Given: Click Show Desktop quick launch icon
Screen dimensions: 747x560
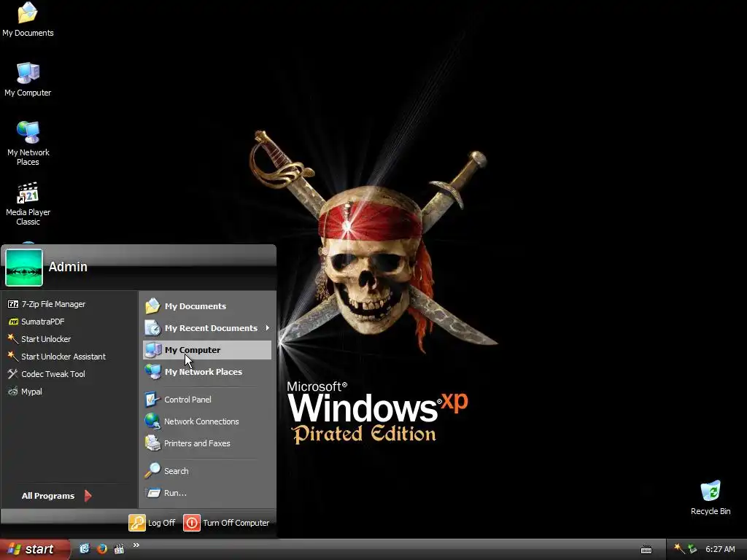Looking at the screenshot, I should coord(85,548).
